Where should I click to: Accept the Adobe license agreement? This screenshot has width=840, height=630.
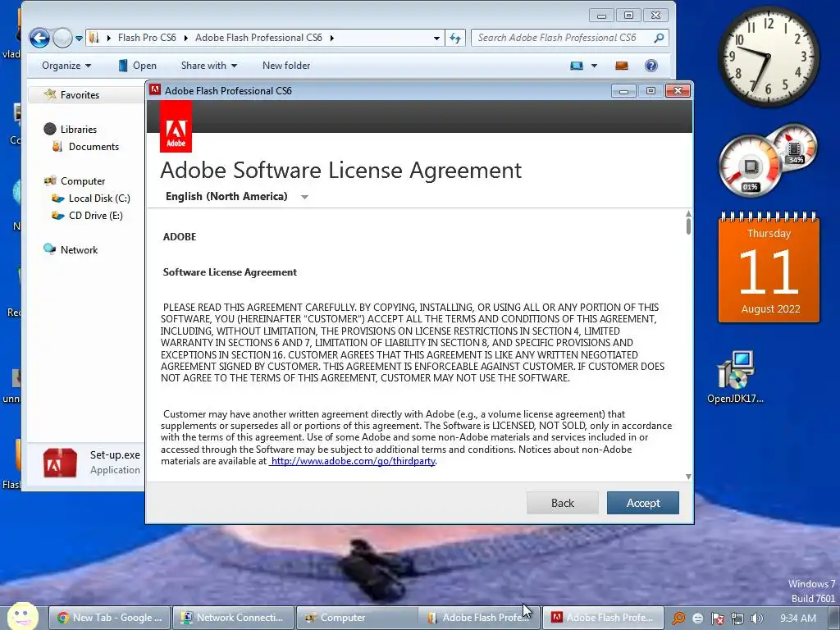[643, 503]
